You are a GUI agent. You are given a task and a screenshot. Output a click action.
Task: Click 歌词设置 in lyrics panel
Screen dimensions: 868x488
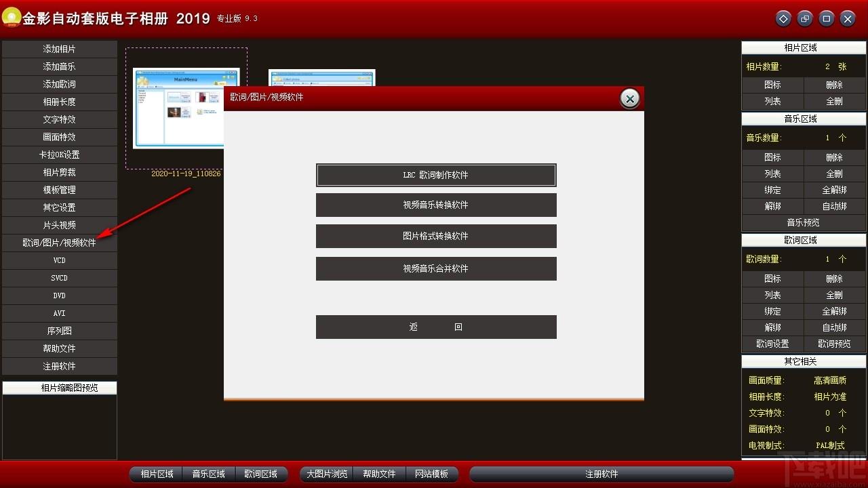coord(773,344)
